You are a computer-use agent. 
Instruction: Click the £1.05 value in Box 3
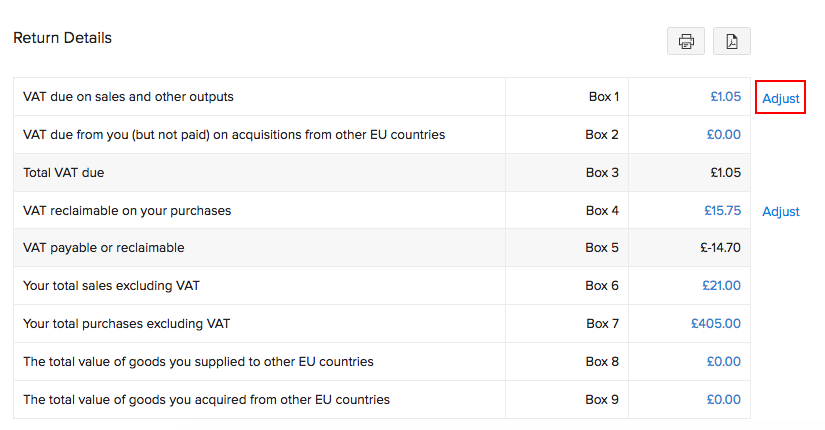coord(725,172)
